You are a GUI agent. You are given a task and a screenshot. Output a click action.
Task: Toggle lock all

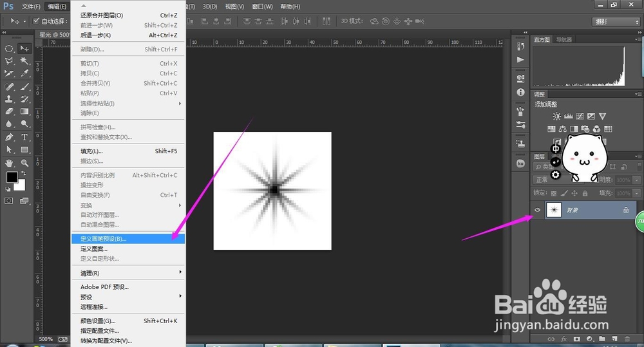pos(585,193)
